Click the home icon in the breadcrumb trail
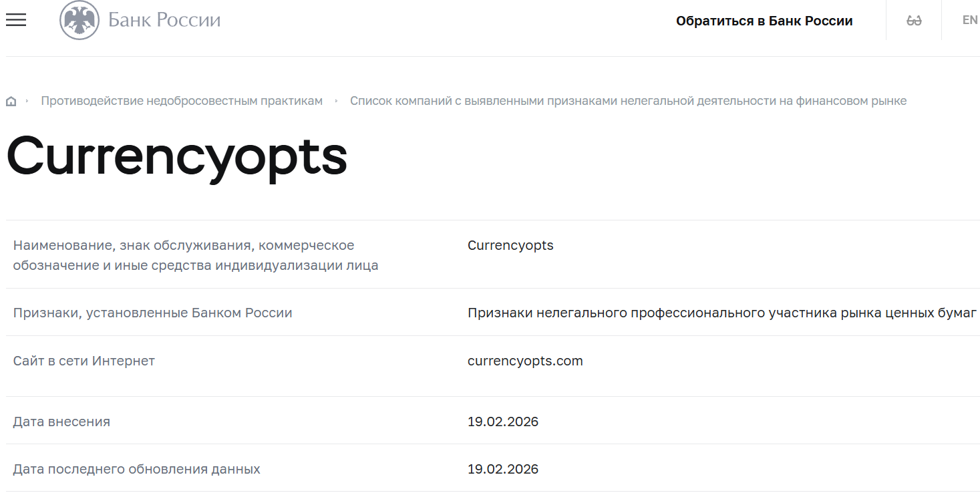 click(11, 100)
